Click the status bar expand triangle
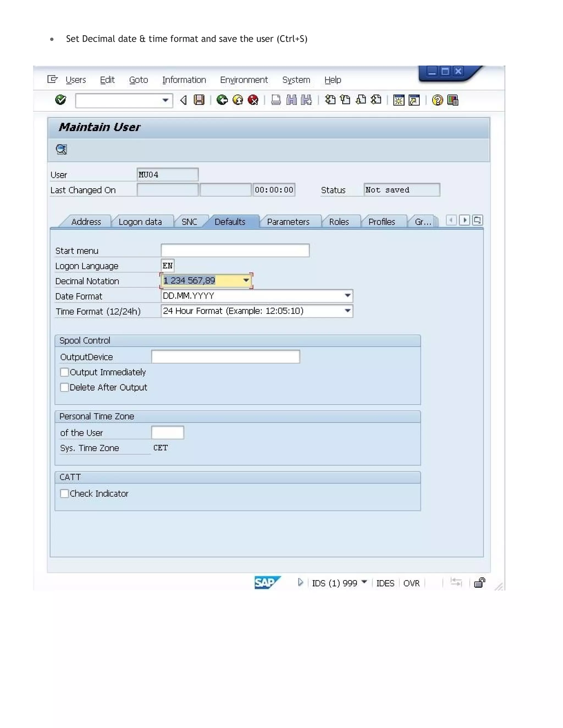The height and width of the screenshot is (728, 563). point(300,582)
